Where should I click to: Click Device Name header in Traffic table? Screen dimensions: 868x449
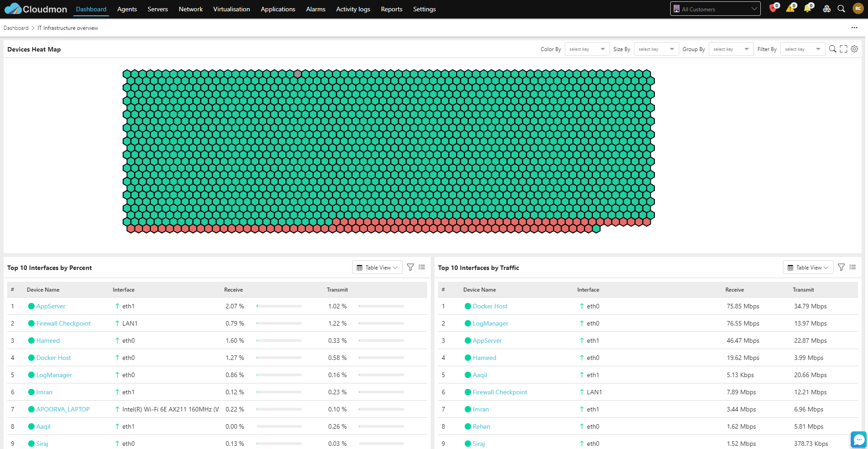(x=480, y=290)
